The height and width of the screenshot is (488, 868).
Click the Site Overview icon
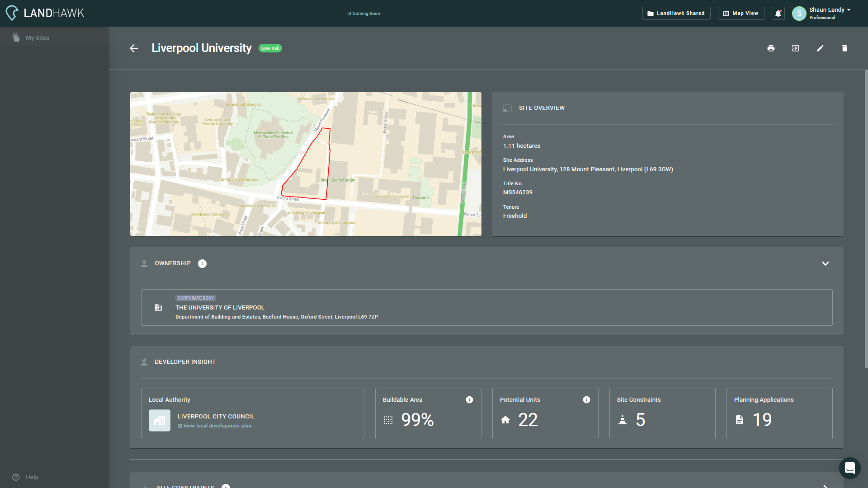point(508,108)
